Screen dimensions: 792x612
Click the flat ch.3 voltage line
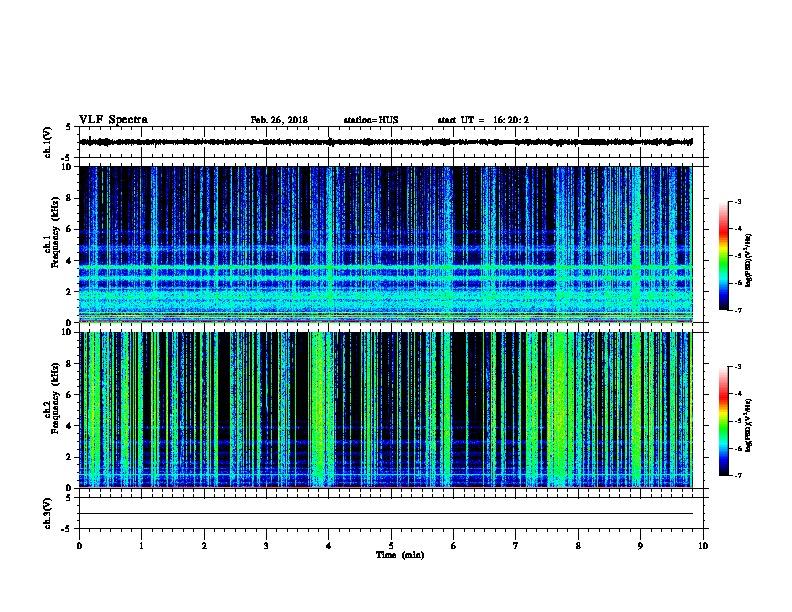tap(386, 514)
